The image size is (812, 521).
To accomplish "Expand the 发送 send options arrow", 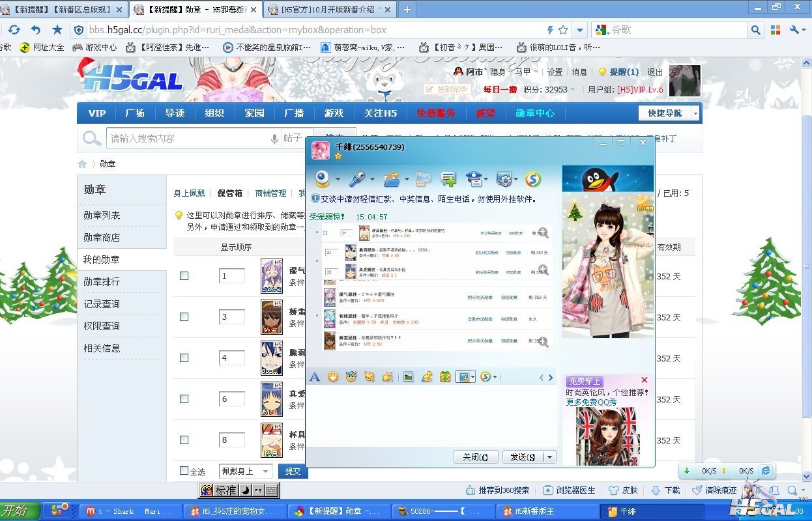I will [x=550, y=457].
